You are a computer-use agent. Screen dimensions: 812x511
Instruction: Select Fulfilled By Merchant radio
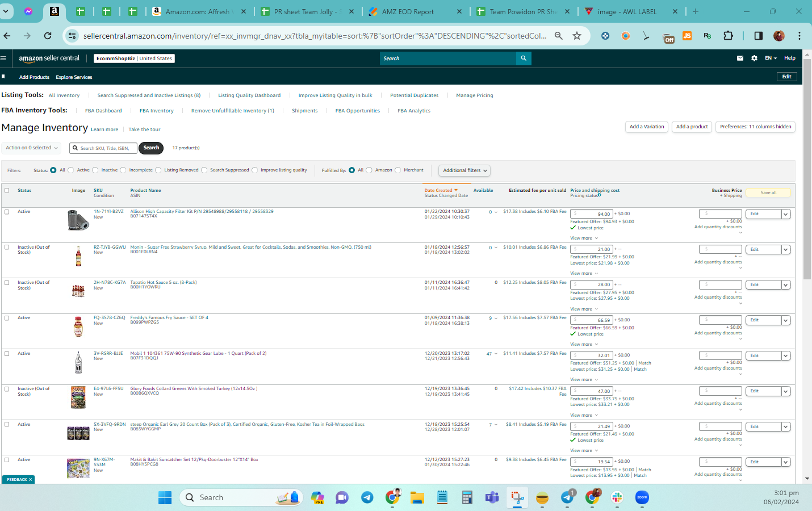pyautogui.click(x=397, y=170)
